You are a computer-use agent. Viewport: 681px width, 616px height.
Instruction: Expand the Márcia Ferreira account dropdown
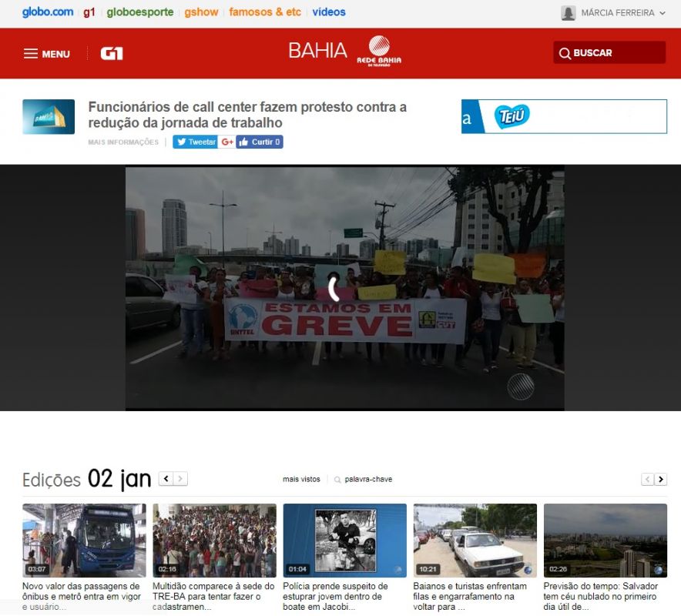coord(663,13)
